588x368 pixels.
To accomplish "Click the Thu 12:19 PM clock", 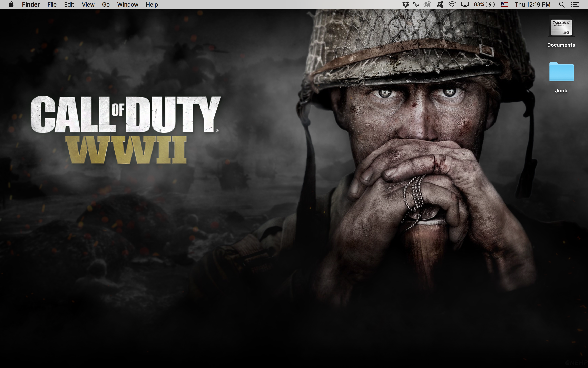I will click(x=532, y=4).
